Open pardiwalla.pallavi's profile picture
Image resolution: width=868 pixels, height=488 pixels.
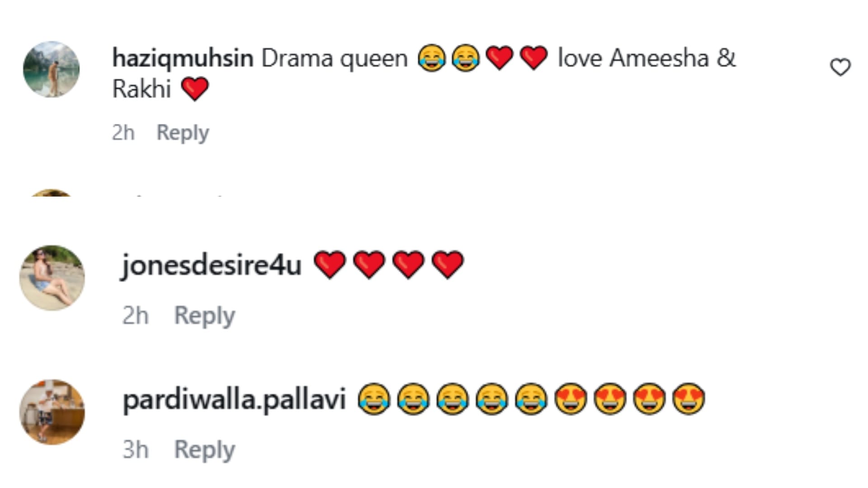click(52, 412)
